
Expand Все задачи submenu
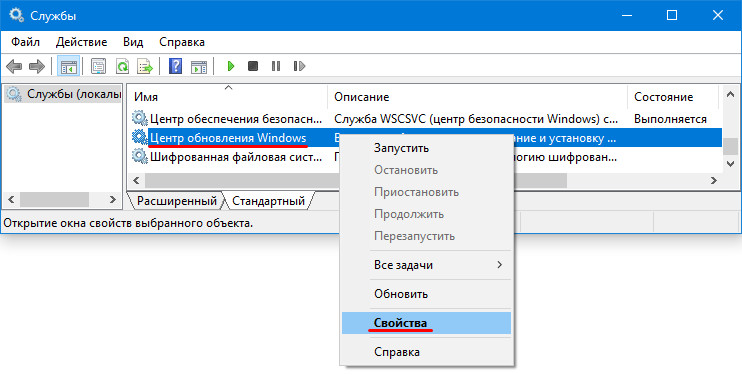427,265
